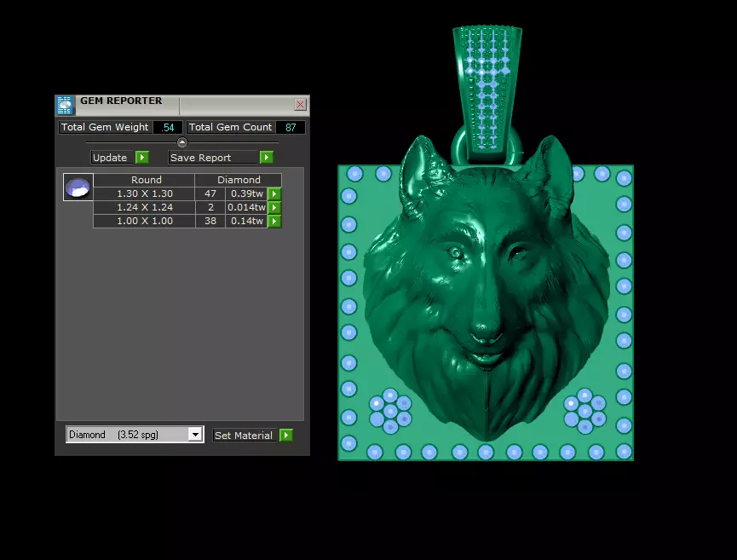Click the quantity cell showing 38
The height and width of the screenshot is (560, 737).
coord(210,221)
